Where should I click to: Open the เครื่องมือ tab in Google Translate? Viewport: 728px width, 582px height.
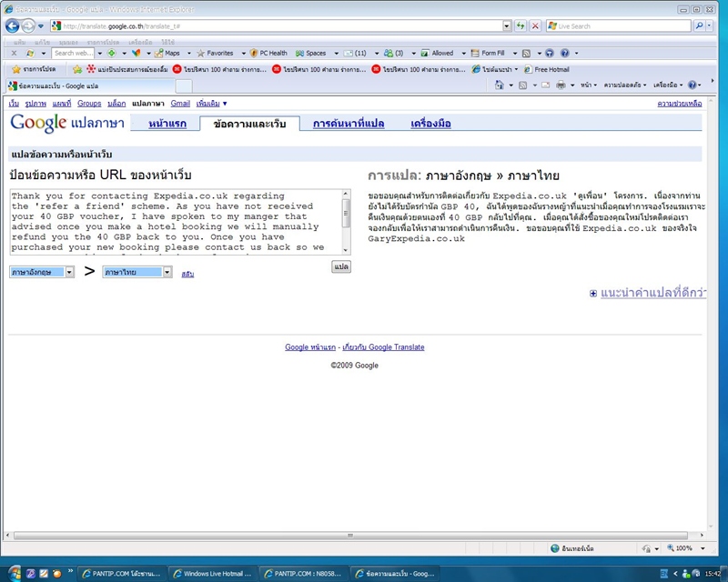[430, 124]
